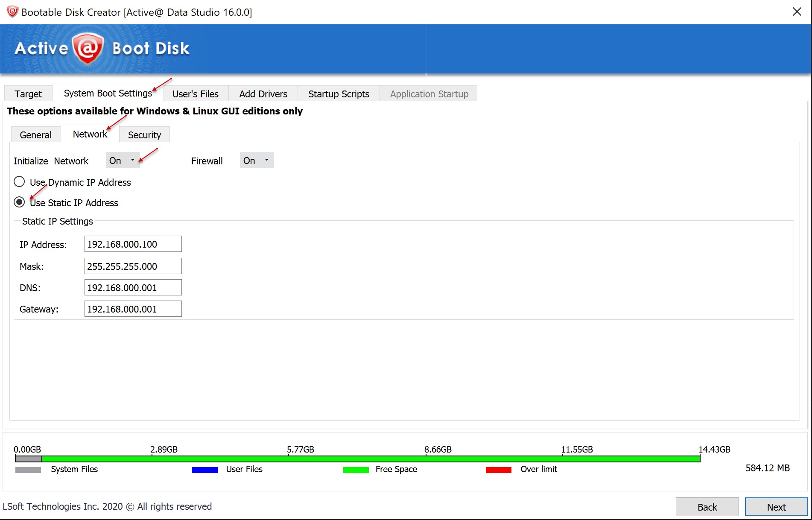Select Use Dynamic IP Address radio button
812x520 pixels.
19,182
